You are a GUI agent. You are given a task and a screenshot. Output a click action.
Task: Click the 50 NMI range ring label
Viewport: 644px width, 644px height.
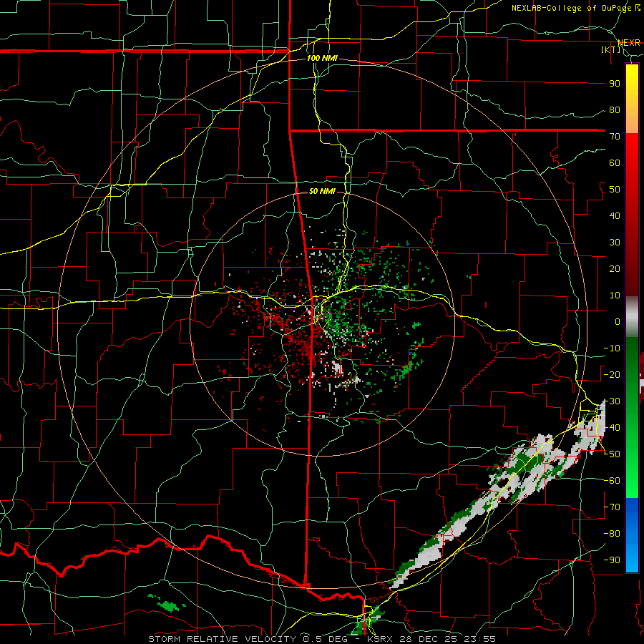point(322,191)
